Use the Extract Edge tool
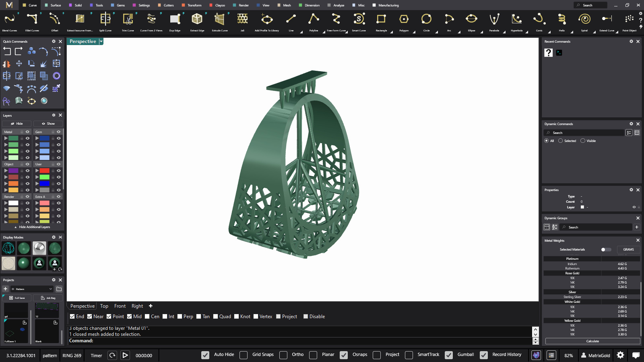The image size is (644, 362). [x=197, y=22]
